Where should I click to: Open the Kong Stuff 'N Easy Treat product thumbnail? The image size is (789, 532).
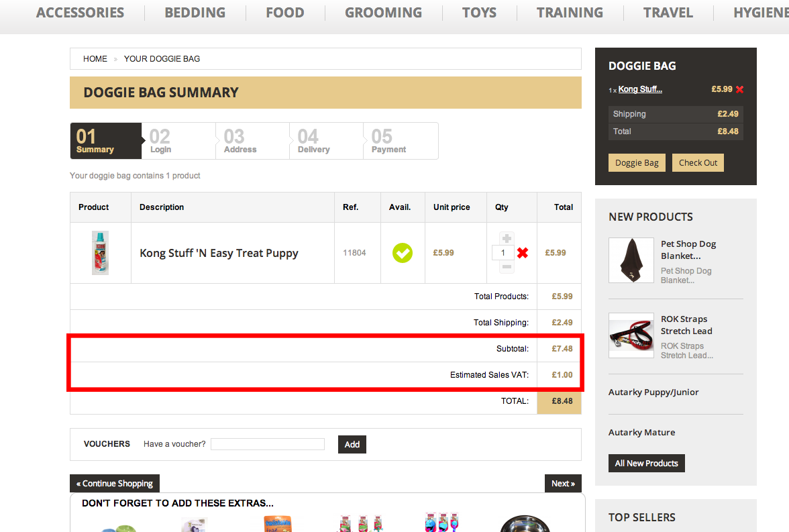point(100,253)
